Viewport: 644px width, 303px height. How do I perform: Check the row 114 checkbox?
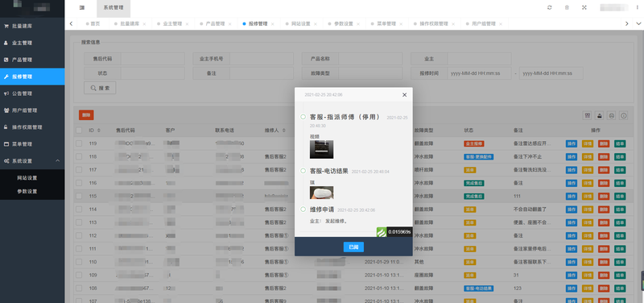coord(79,210)
